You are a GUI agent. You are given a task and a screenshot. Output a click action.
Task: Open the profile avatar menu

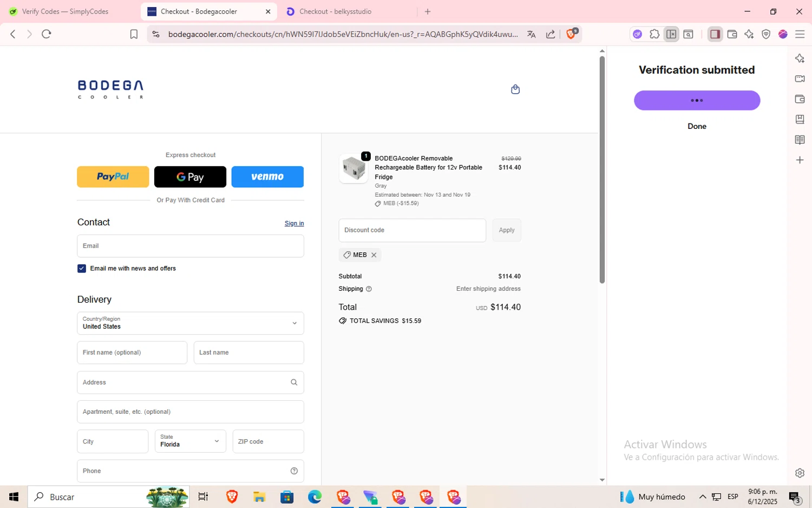(x=783, y=34)
